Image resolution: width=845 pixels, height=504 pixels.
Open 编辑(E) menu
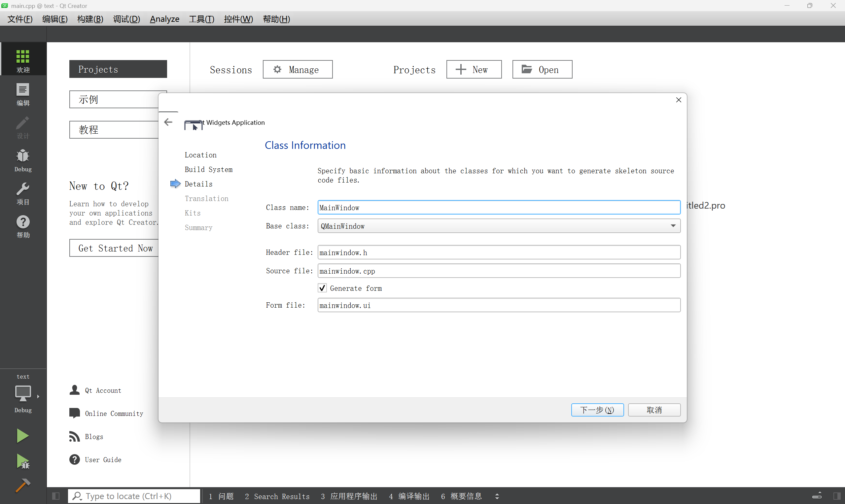55,19
